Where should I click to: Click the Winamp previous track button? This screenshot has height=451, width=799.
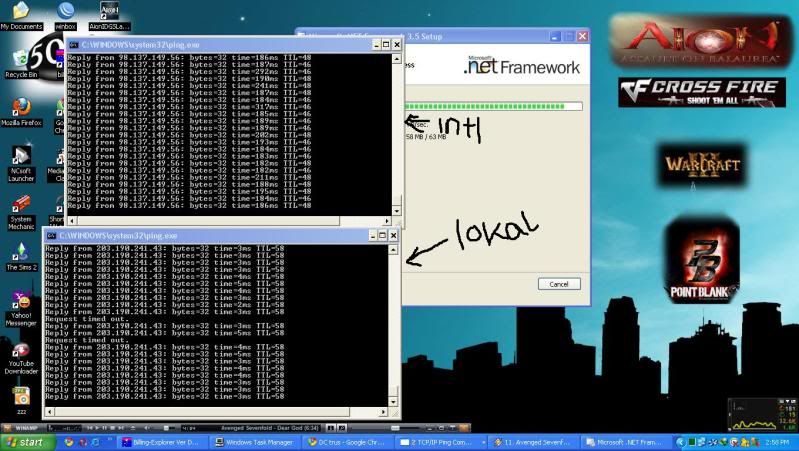(x=90, y=428)
